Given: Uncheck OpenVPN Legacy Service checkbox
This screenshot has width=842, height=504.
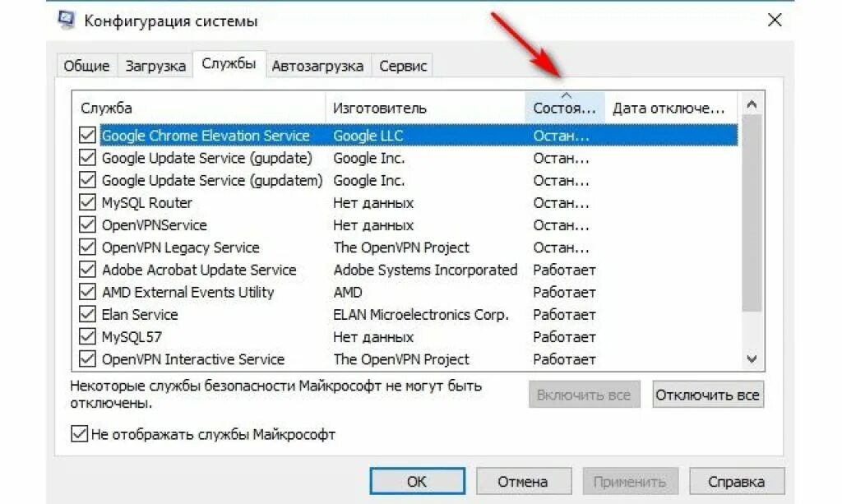Looking at the screenshot, I should [87, 247].
